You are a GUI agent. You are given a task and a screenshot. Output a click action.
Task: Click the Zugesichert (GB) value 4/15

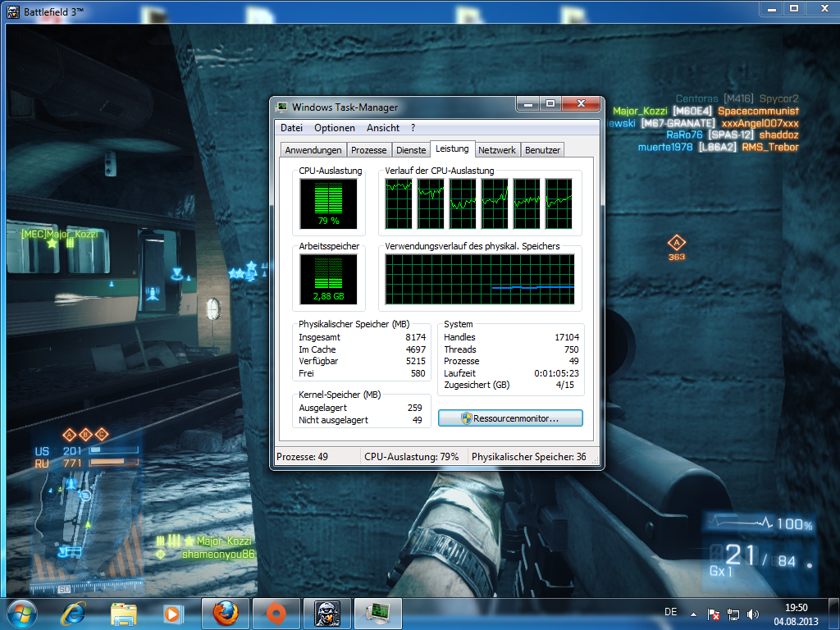click(564, 386)
